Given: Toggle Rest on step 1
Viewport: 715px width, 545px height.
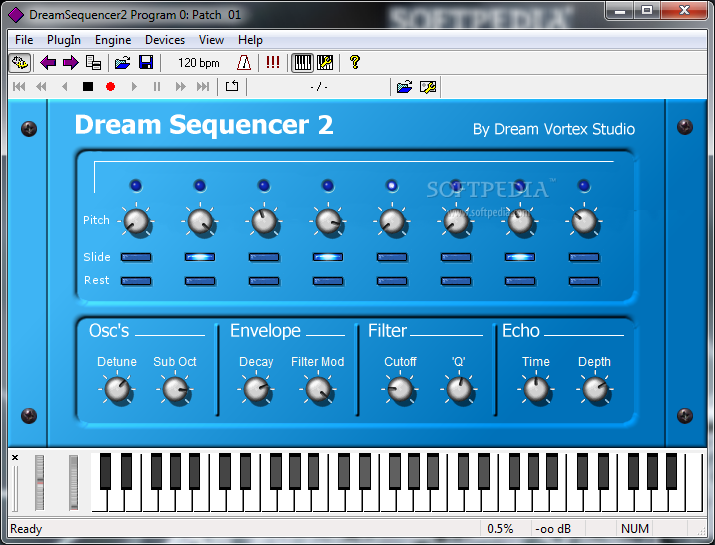Looking at the screenshot, I should coord(136,281).
